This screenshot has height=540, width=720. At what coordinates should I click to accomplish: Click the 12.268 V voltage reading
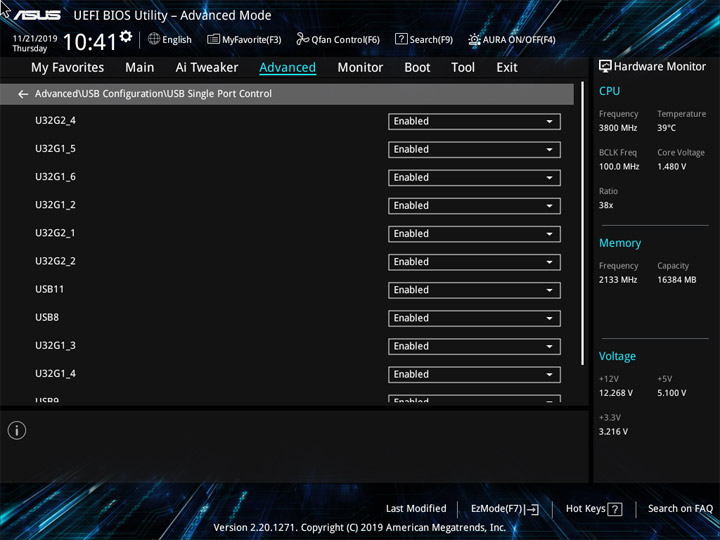615,393
